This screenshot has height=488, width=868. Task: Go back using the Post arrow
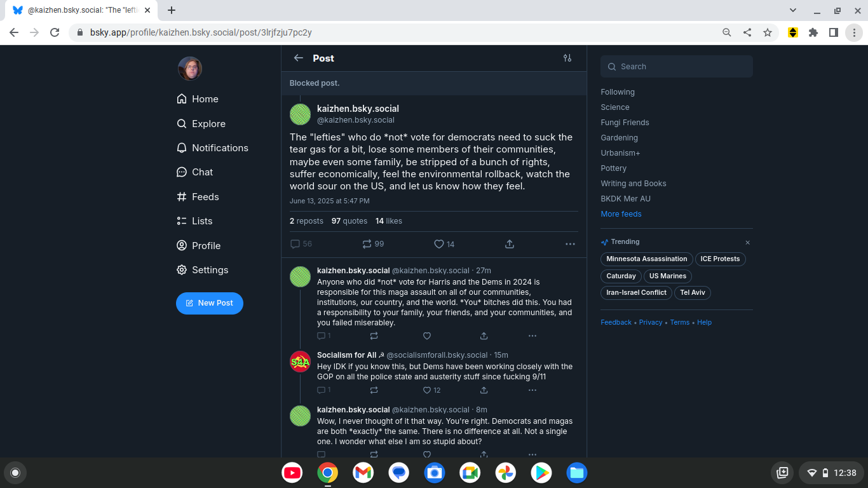299,58
